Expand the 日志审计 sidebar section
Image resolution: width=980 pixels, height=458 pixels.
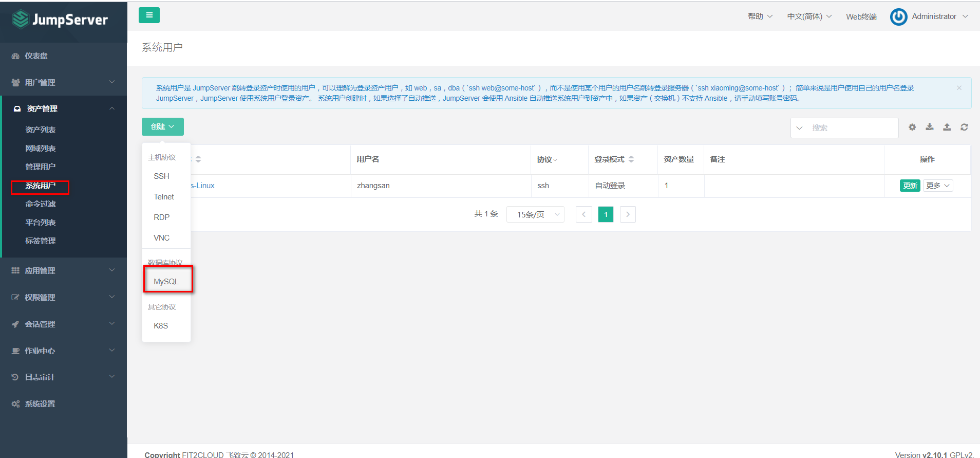click(x=112, y=377)
